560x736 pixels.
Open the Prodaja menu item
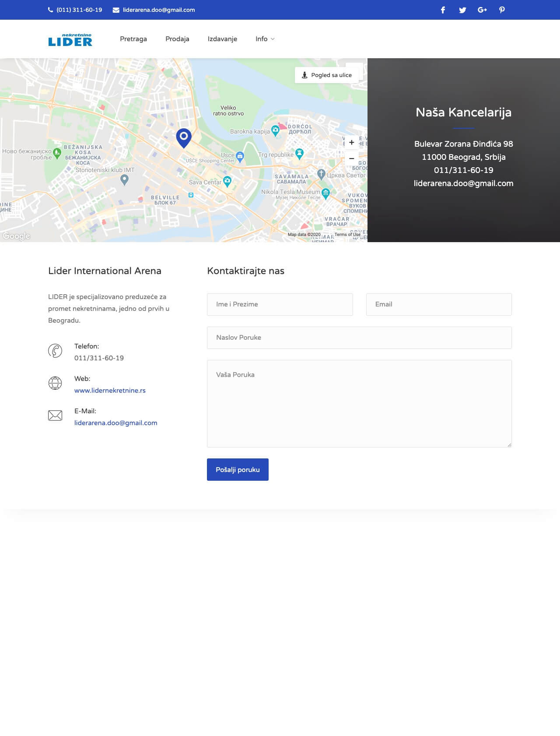click(x=177, y=39)
